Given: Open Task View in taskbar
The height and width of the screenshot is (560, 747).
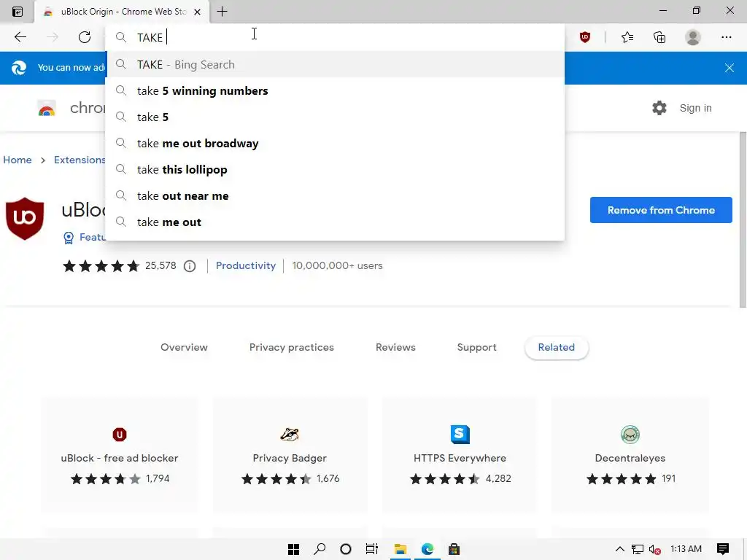Looking at the screenshot, I should click(x=371, y=549).
